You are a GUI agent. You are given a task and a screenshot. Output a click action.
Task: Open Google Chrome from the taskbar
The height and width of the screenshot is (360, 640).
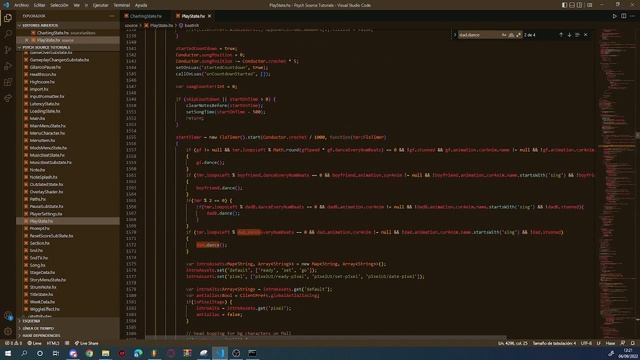(x=89, y=353)
